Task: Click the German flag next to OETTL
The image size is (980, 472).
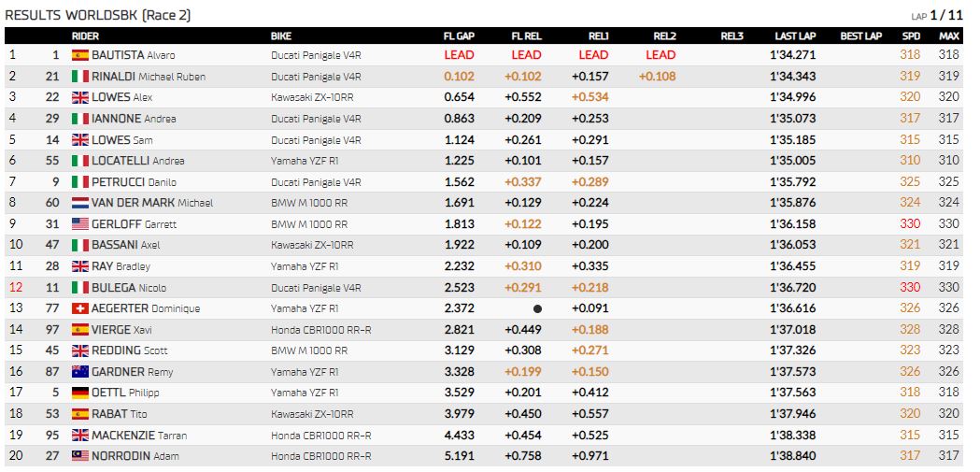Action: point(80,393)
